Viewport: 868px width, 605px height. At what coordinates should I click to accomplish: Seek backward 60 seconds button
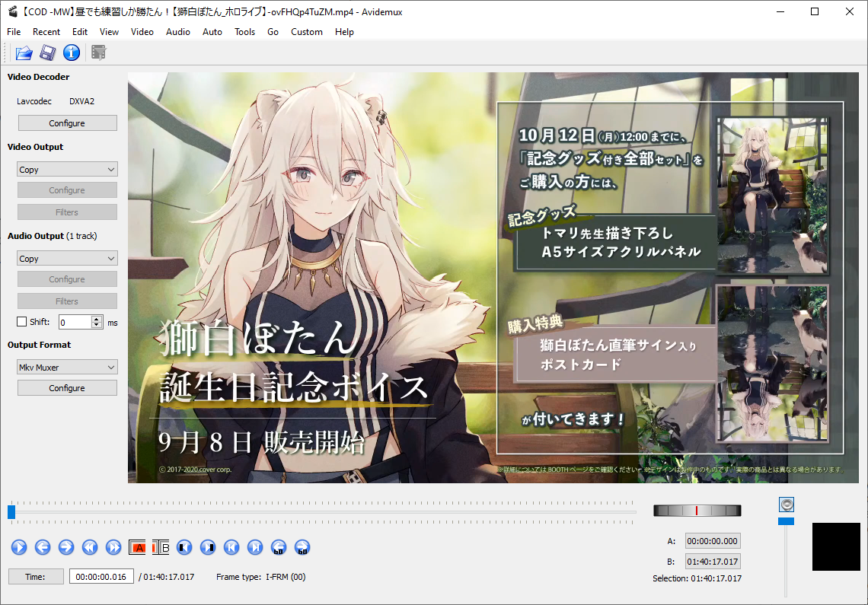point(279,547)
